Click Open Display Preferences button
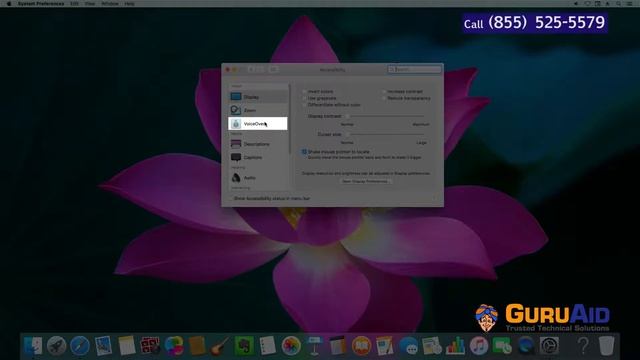Image resolution: width=640 pixels, height=360 pixels. (x=365, y=181)
